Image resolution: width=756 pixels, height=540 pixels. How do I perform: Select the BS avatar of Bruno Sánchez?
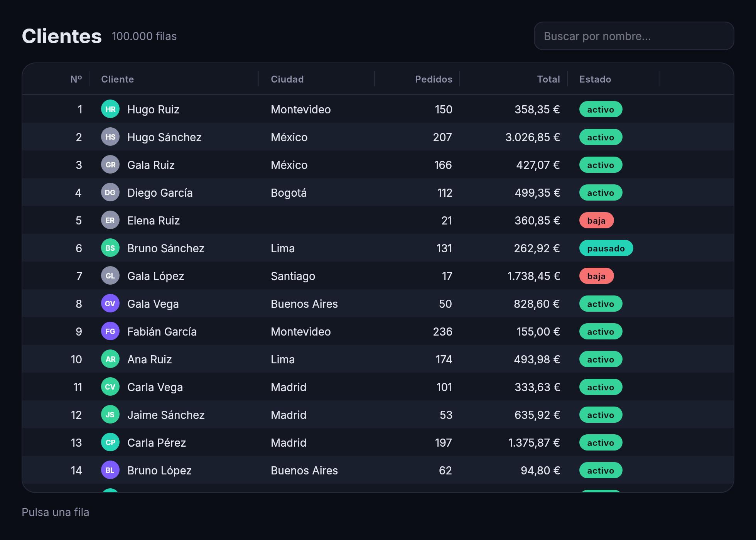(x=110, y=248)
